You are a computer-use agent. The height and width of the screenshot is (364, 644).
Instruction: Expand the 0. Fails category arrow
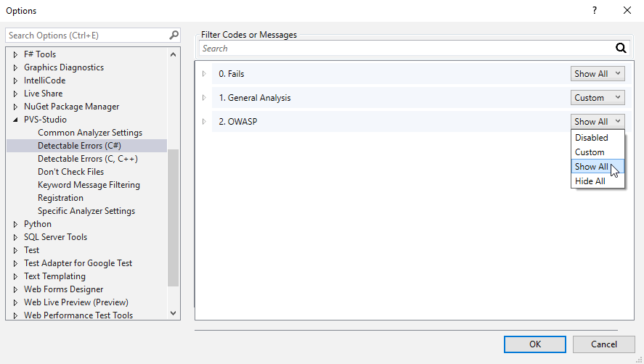click(204, 74)
